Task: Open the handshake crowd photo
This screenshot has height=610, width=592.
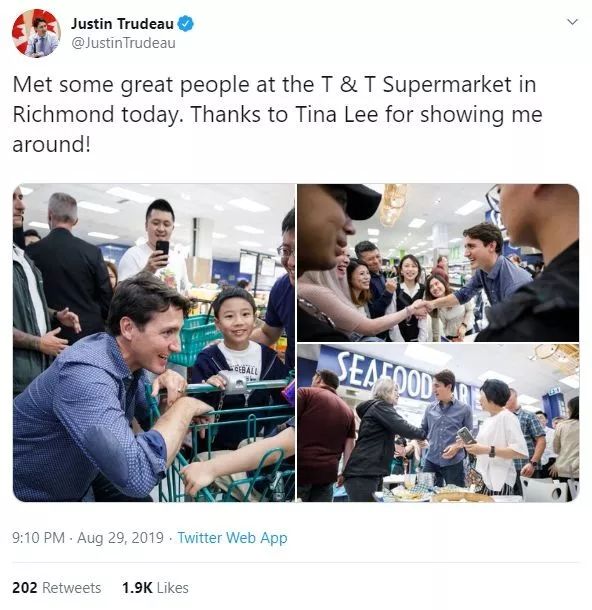Action: [x=438, y=263]
